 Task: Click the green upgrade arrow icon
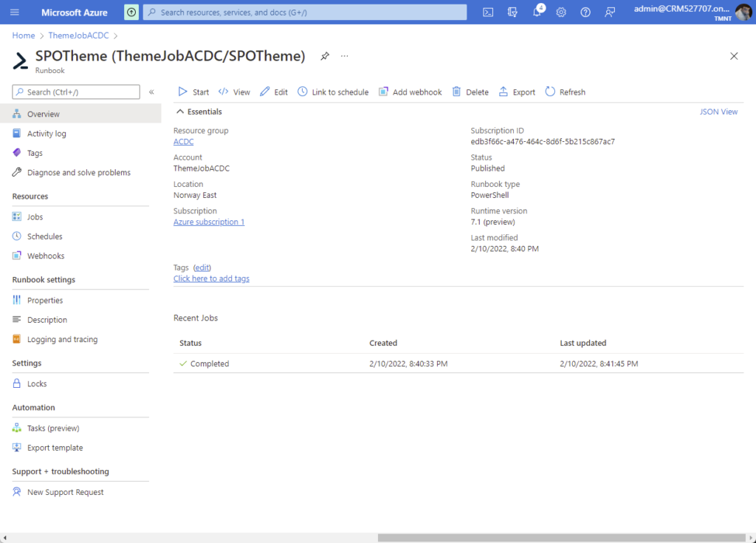pyautogui.click(x=131, y=12)
